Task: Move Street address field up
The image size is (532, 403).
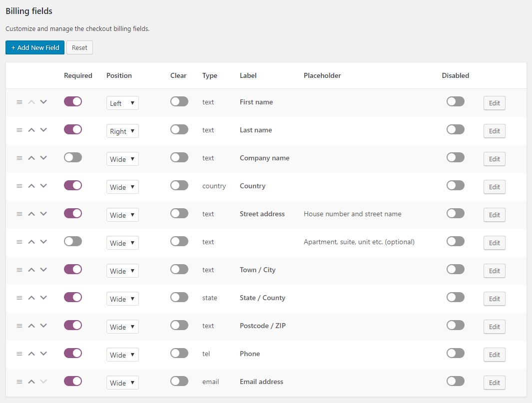Action: pos(31,214)
